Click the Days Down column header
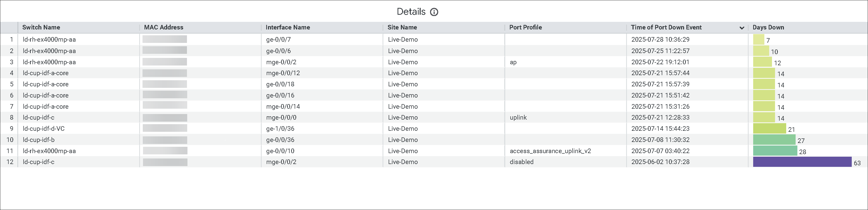868x210 pixels. pyautogui.click(x=768, y=27)
